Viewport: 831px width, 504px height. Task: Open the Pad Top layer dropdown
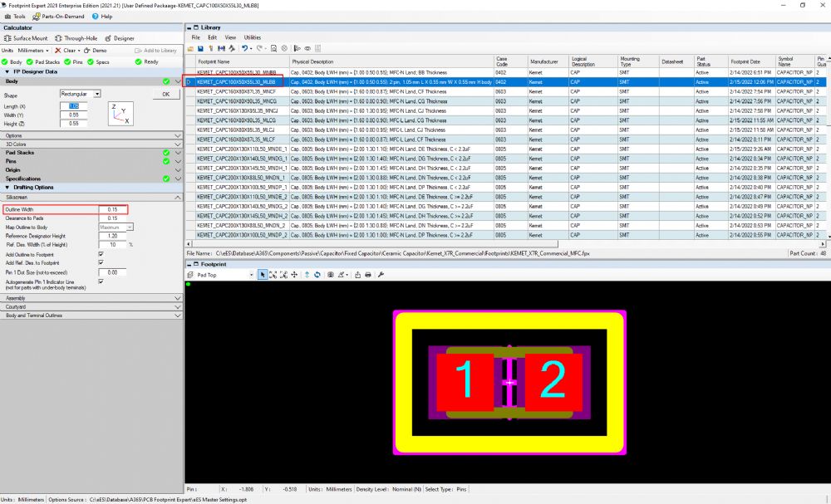point(251,275)
